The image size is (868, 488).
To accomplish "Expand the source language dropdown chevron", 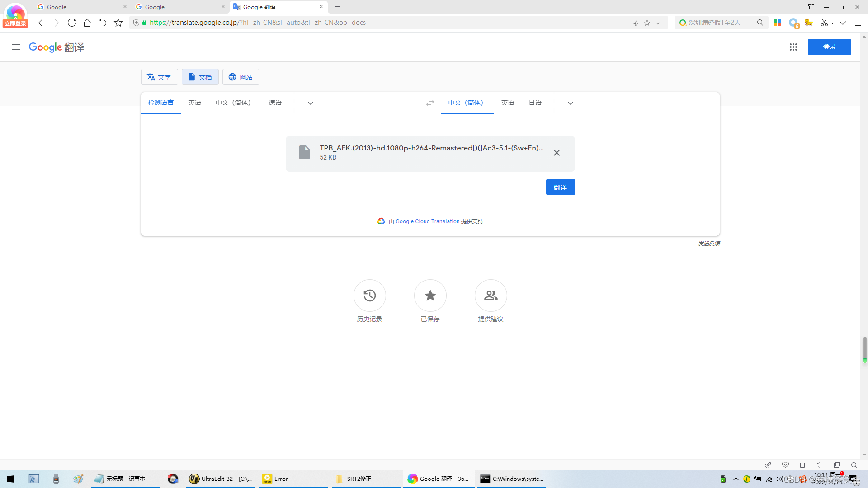I will coord(310,103).
